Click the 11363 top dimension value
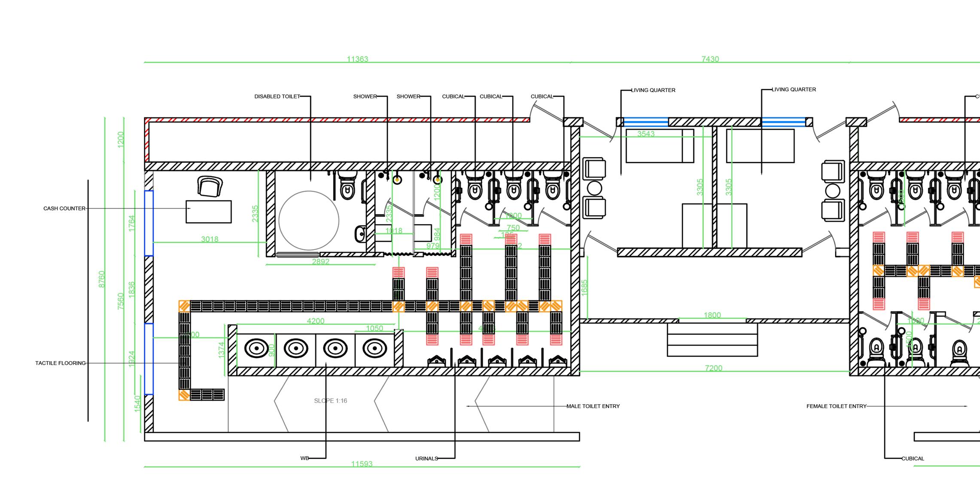The image size is (980, 497). tap(357, 59)
